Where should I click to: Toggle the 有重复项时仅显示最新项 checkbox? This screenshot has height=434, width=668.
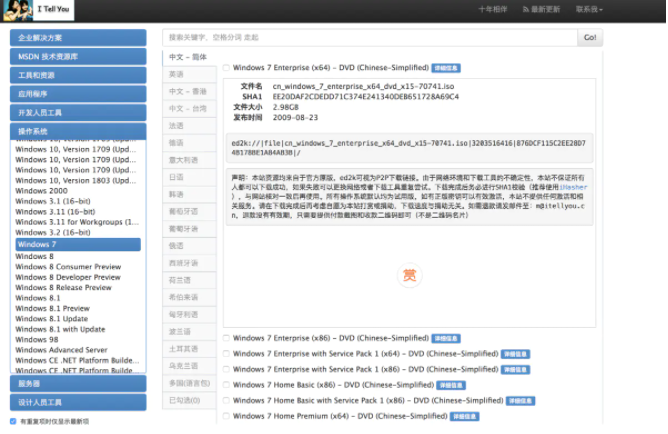[x=13, y=422]
